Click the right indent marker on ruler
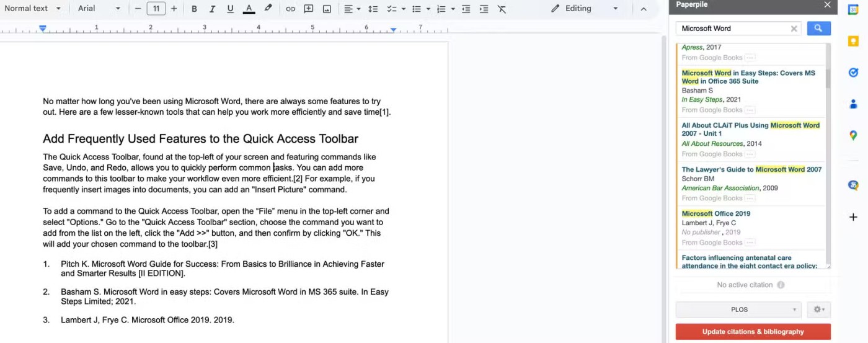Image resolution: width=868 pixels, height=343 pixels. pyautogui.click(x=393, y=29)
